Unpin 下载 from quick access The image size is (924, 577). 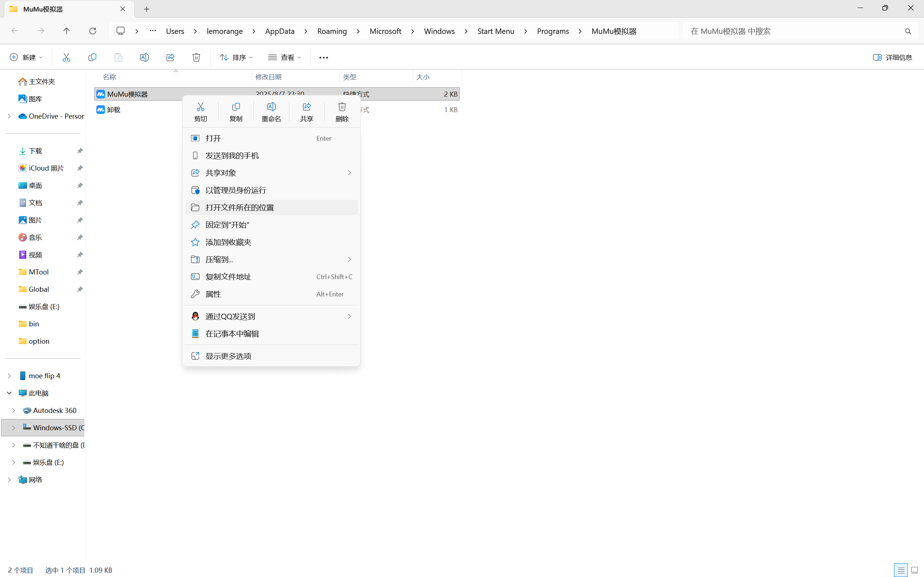(x=80, y=151)
